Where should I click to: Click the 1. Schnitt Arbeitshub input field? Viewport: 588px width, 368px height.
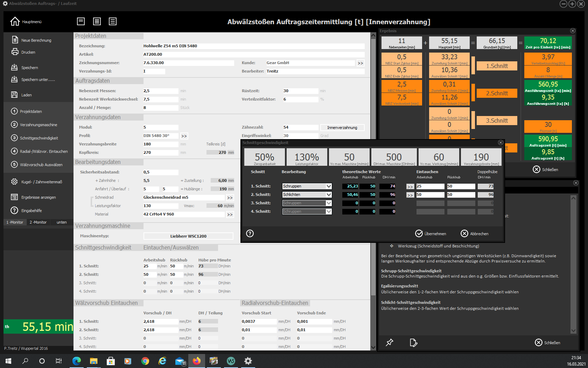430,186
